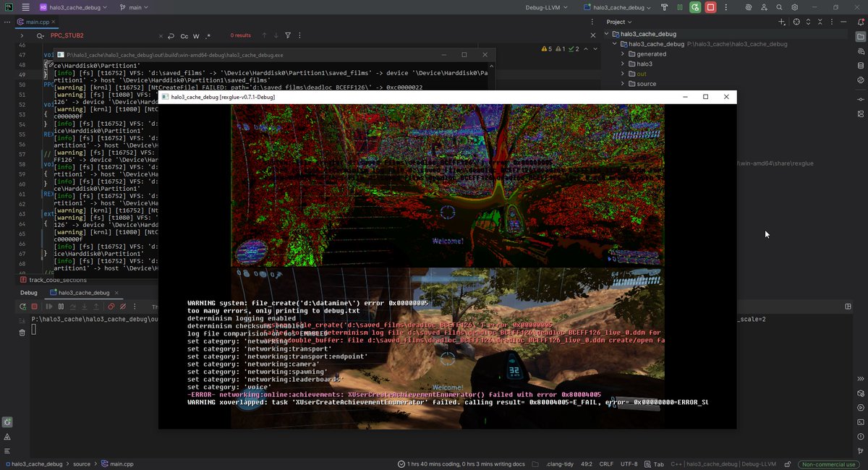Click the Build hammer icon

coord(664,7)
